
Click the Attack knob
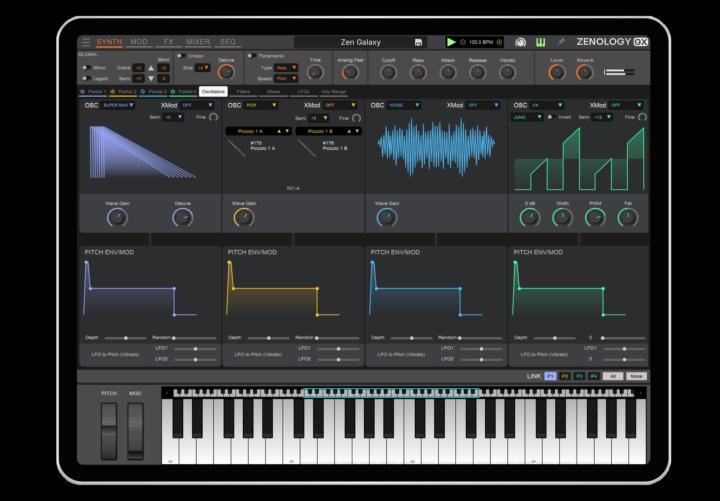tap(448, 72)
